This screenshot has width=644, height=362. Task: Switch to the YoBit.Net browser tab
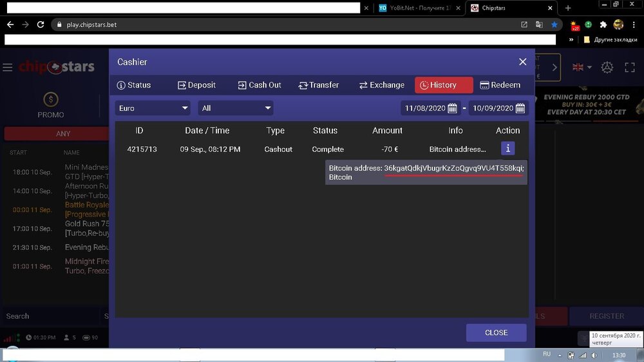pyautogui.click(x=417, y=8)
